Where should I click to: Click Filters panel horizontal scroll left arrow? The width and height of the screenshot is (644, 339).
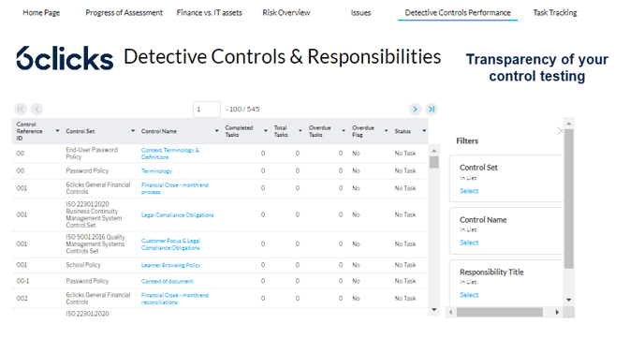tap(450, 312)
